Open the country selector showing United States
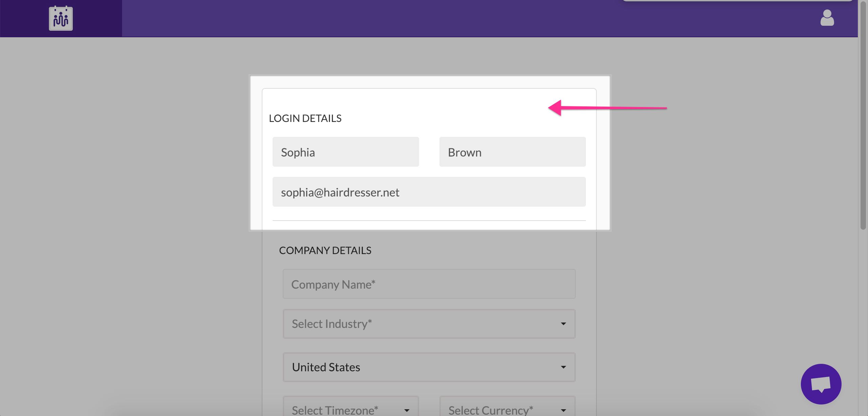This screenshot has height=416, width=868. (x=429, y=367)
